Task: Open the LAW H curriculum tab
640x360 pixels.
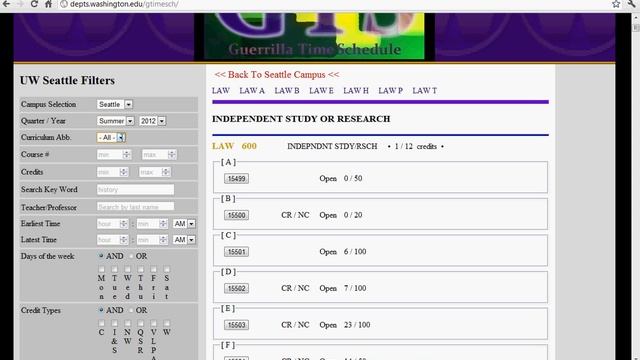Action: pyautogui.click(x=356, y=91)
